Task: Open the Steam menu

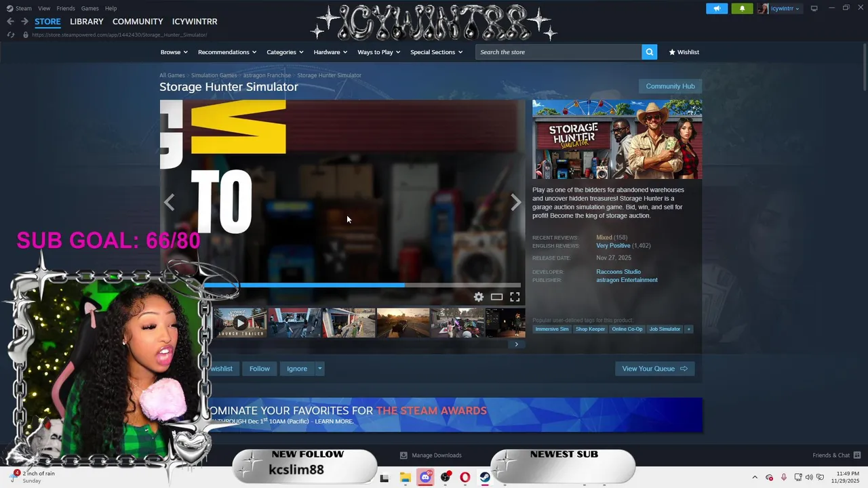Action: [23, 8]
